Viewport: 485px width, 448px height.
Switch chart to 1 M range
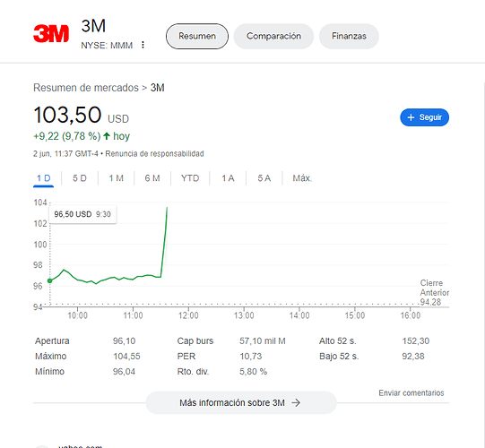[117, 178]
